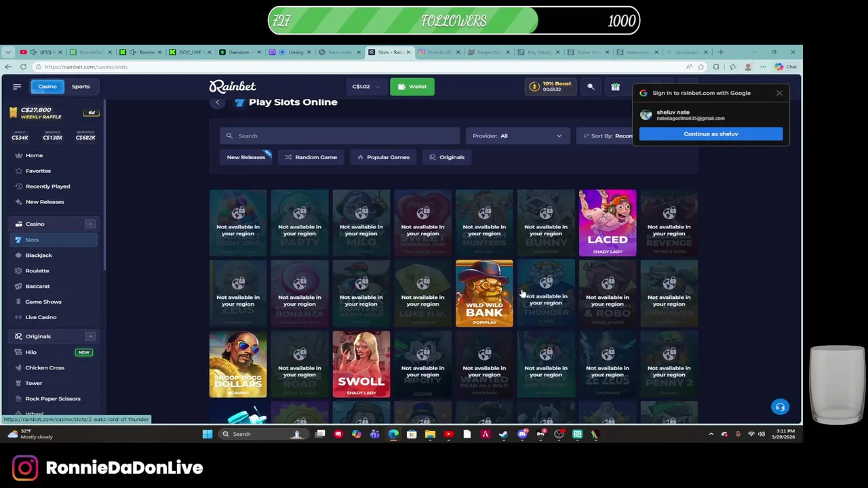Focus the slots Search field

coord(340,136)
